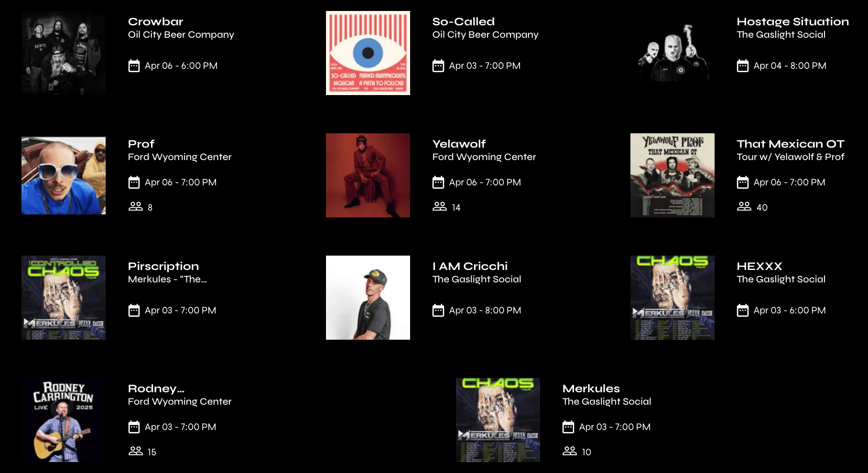
Task: Select the Merkules event title link
Action: tap(591, 388)
